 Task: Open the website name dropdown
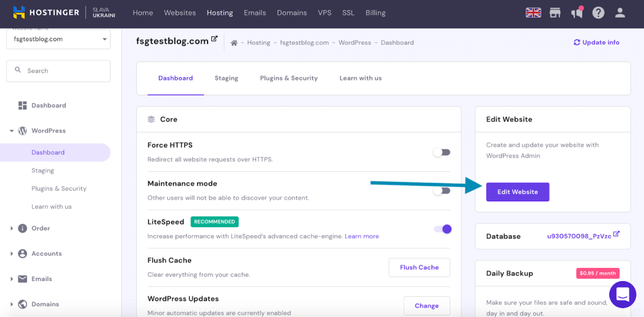point(58,40)
